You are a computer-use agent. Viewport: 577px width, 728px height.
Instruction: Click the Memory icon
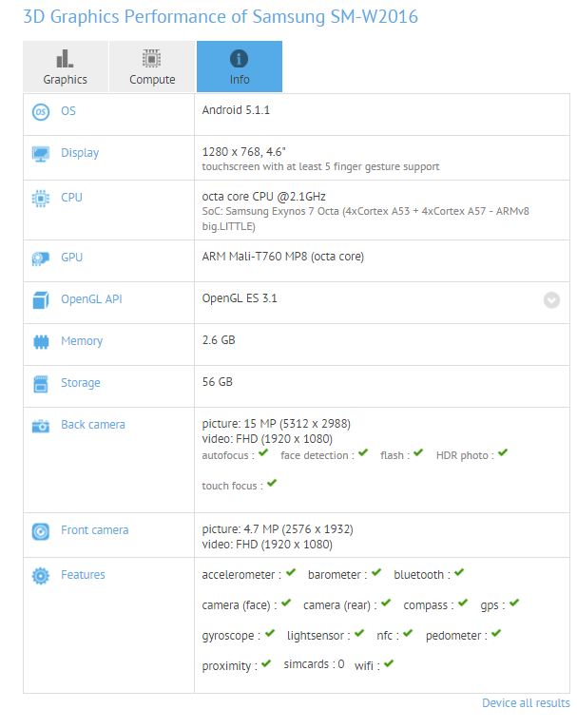tap(40, 341)
